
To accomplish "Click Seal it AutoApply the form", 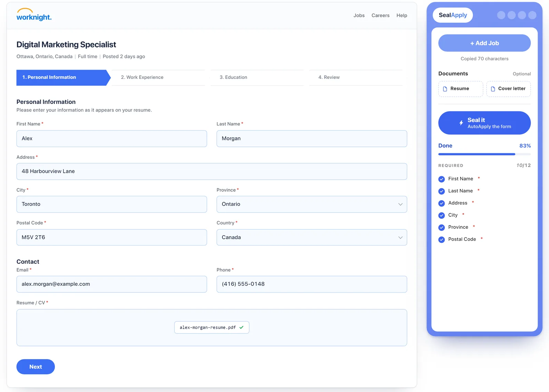I will click(x=484, y=123).
